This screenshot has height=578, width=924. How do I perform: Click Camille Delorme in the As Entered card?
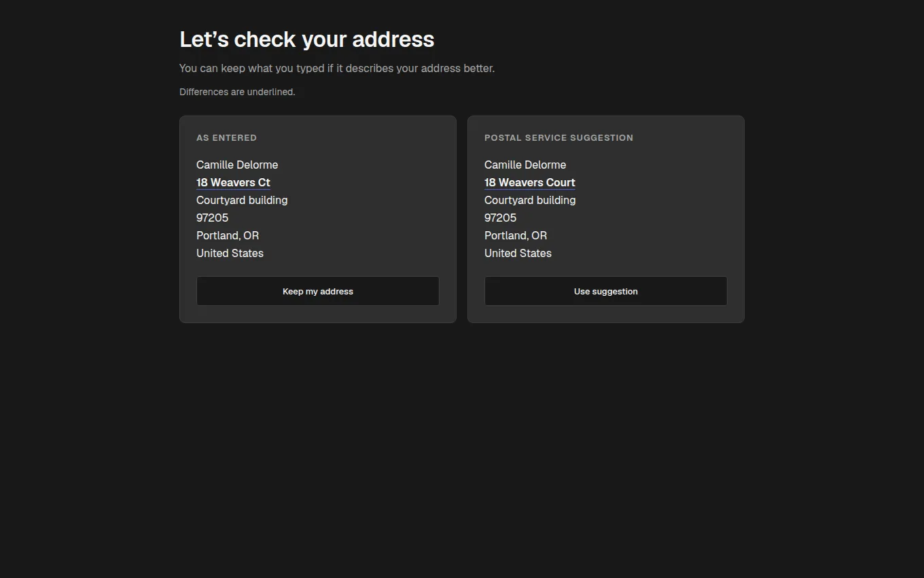(237, 165)
